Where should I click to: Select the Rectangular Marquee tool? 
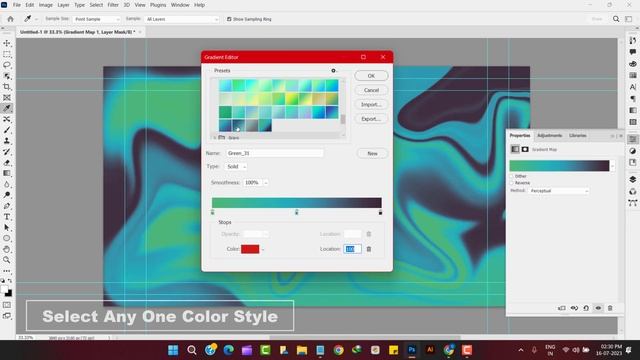tap(7, 54)
